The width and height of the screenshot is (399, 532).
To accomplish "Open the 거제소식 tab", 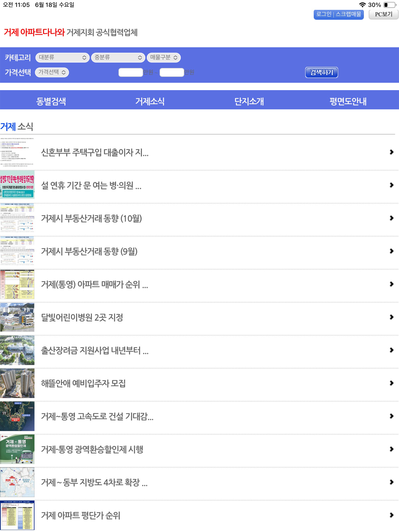I will [x=150, y=101].
